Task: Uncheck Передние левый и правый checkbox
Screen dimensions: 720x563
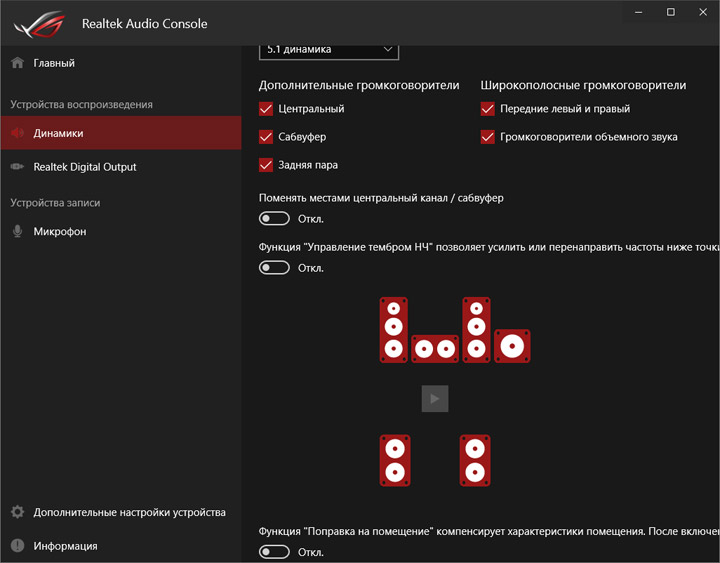Action: 488,109
